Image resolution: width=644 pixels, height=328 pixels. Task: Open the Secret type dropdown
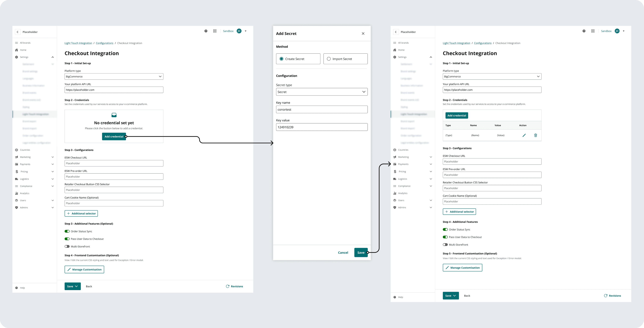[x=322, y=92]
